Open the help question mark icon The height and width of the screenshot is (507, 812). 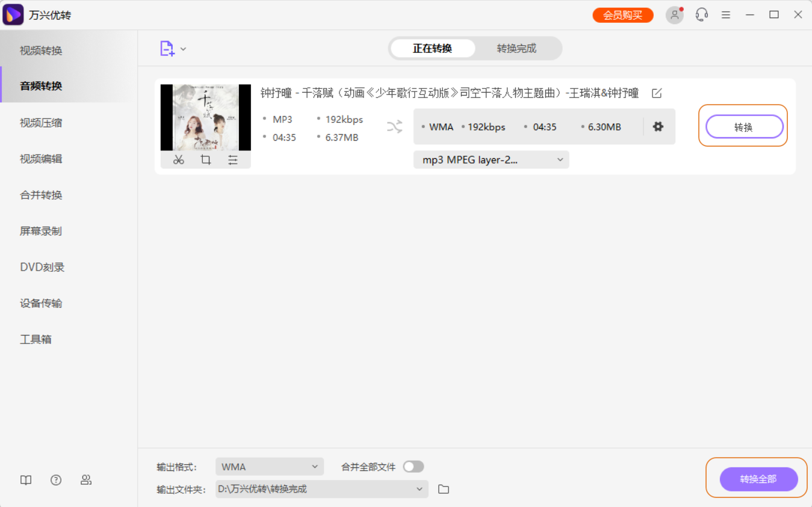point(56,480)
